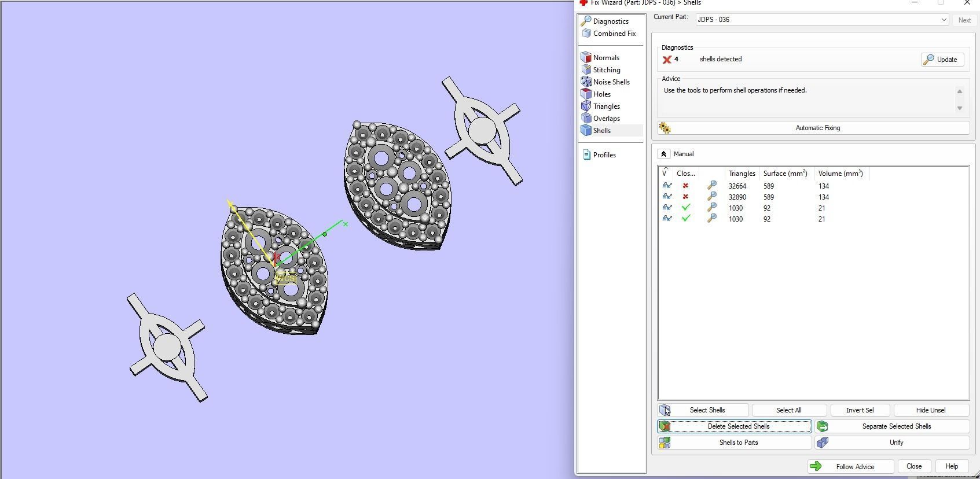Click the lower-left prong part in viewport
Image resolution: width=980 pixels, height=479 pixels.
167,347
